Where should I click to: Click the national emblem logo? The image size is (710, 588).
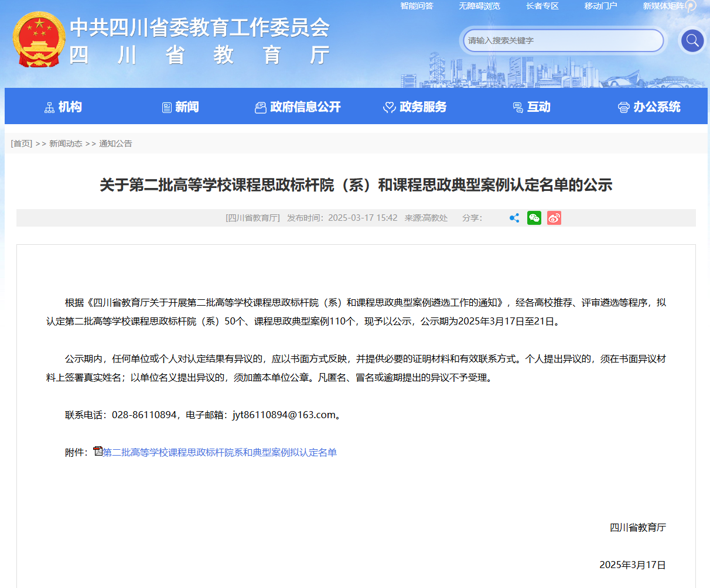click(x=39, y=40)
